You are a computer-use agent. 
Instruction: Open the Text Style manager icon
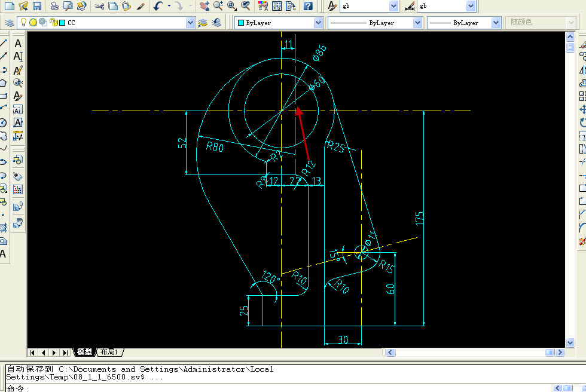pos(332,6)
